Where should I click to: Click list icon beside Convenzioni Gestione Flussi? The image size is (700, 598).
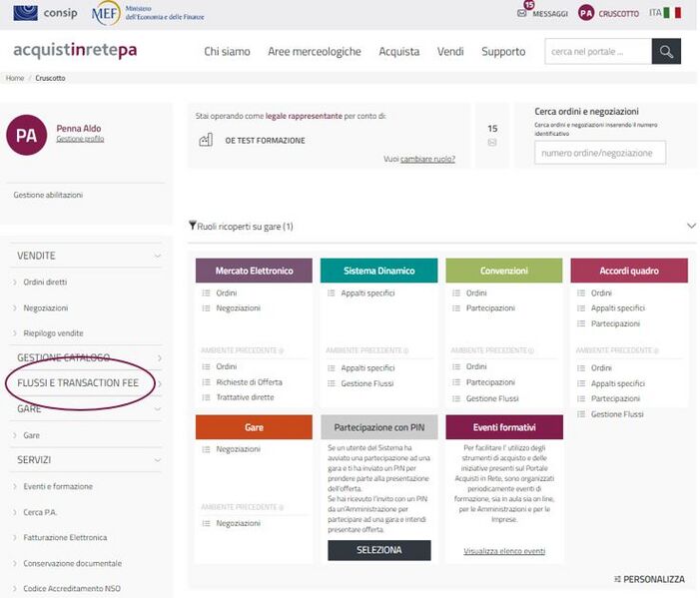pyautogui.click(x=455, y=398)
